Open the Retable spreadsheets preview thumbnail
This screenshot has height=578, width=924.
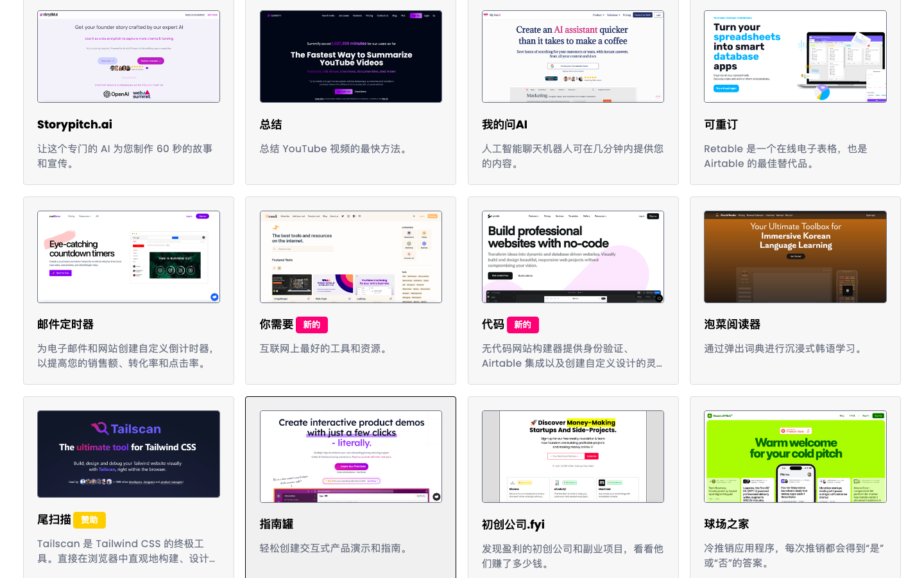(x=795, y=57)
